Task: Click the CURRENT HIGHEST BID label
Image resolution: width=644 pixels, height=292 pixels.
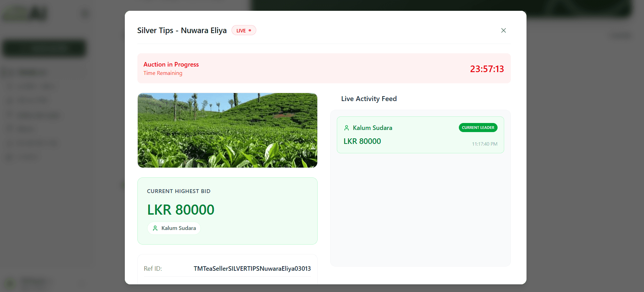Action: (179, 191)
